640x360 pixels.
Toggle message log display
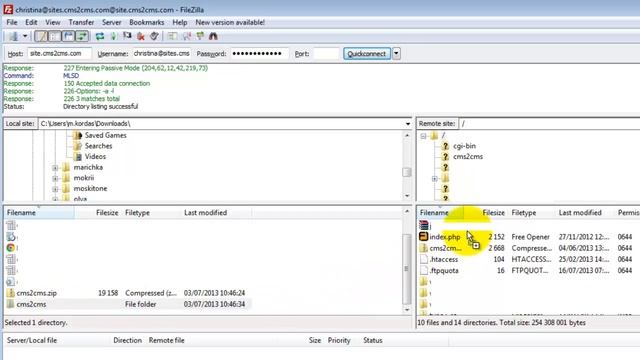(x=41, y=36)
